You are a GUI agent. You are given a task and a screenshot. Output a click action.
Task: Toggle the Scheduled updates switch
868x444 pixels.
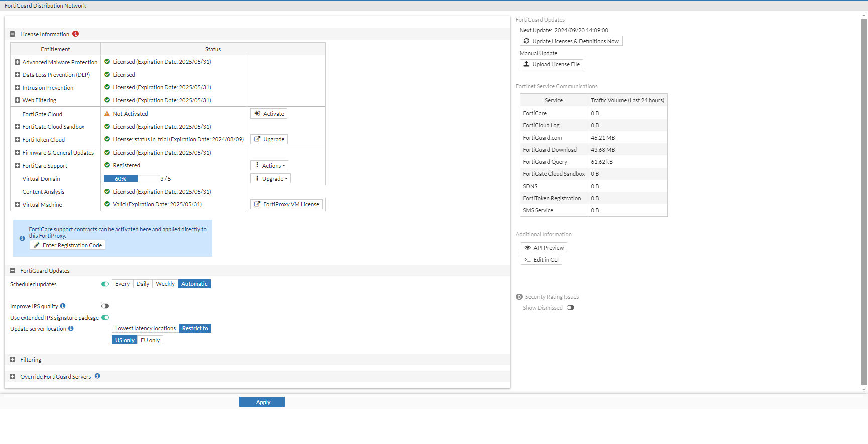105,284
